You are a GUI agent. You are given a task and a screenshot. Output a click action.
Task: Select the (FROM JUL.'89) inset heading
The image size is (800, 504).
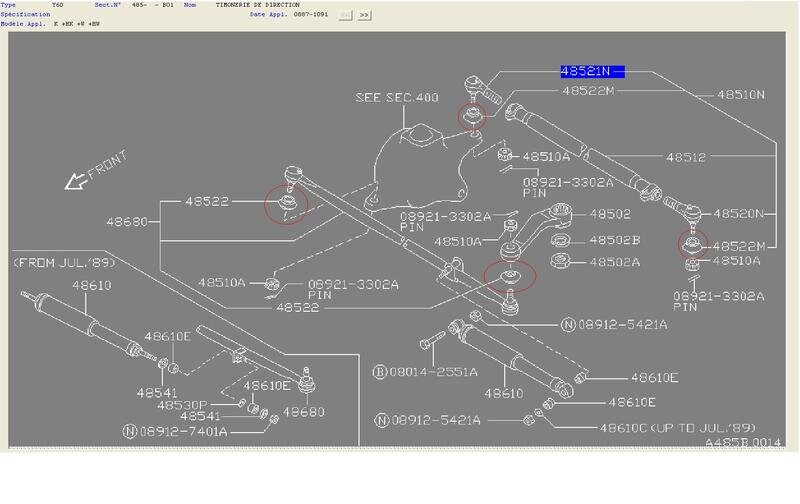tap(60, 261)
